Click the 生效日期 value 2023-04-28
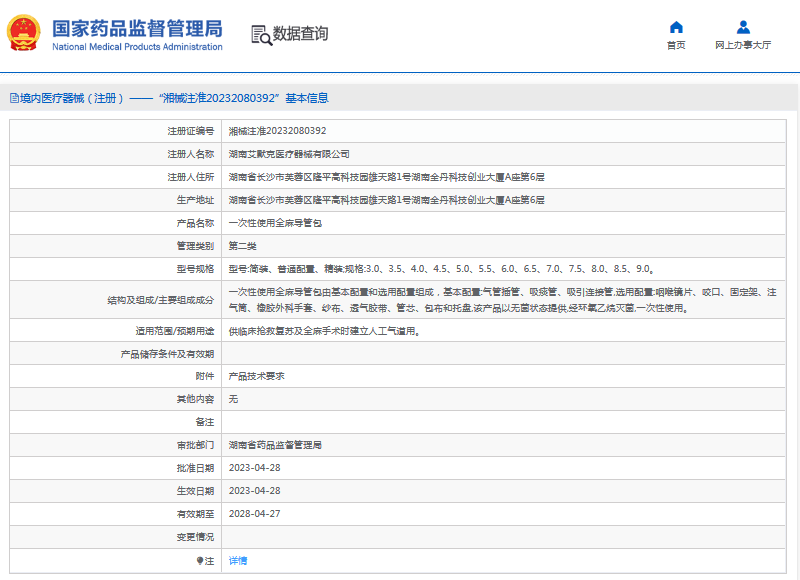This screenshot has width=800, height=580. (255, 491)
